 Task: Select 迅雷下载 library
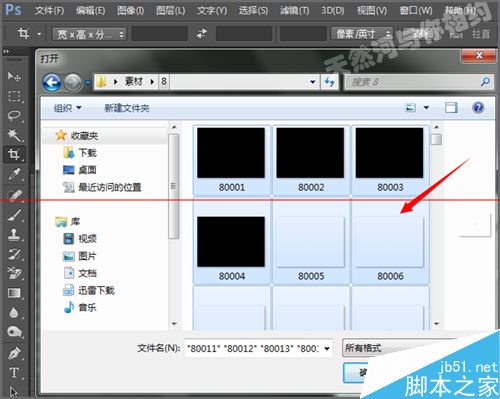click(89, 290)
